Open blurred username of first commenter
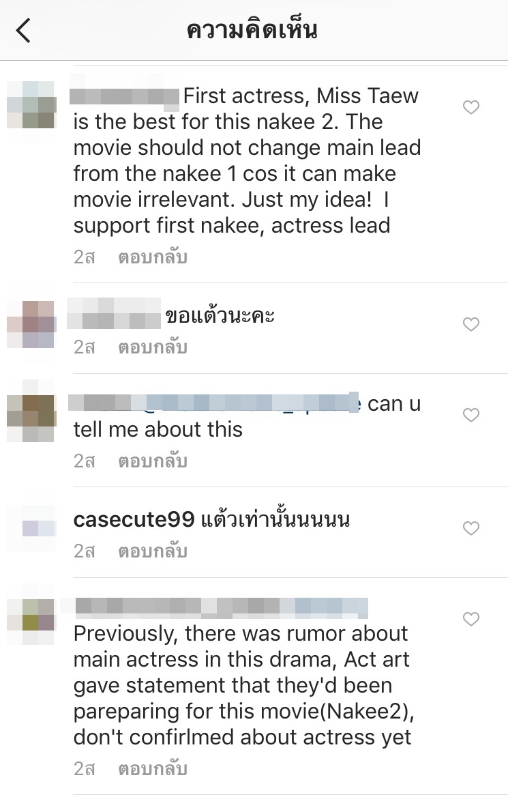Image resolution: width=508 pixels, height=812 pixels. point(124,97)
